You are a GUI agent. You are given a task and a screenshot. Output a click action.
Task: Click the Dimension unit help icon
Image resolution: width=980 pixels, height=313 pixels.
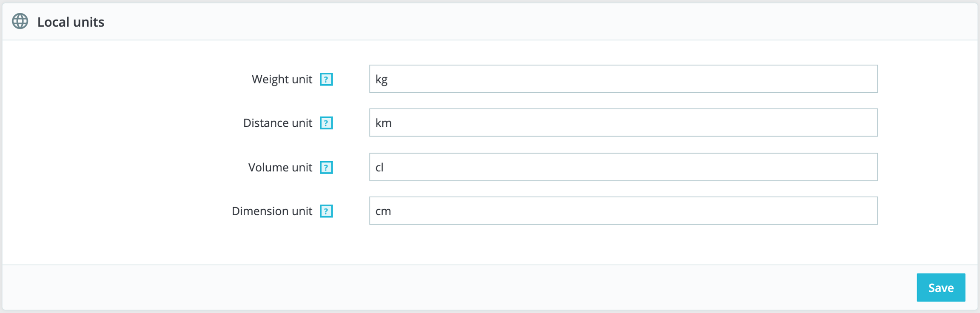point(326,211)
